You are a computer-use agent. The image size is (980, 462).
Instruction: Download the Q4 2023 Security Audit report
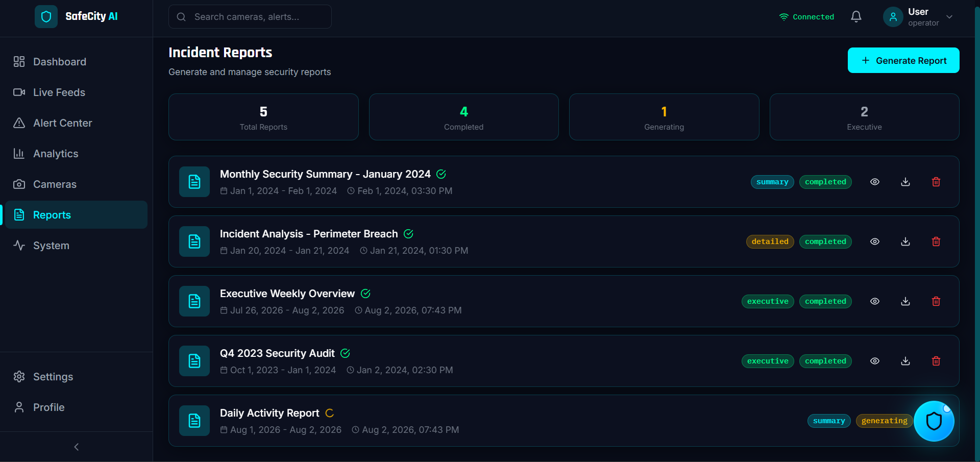905,361
